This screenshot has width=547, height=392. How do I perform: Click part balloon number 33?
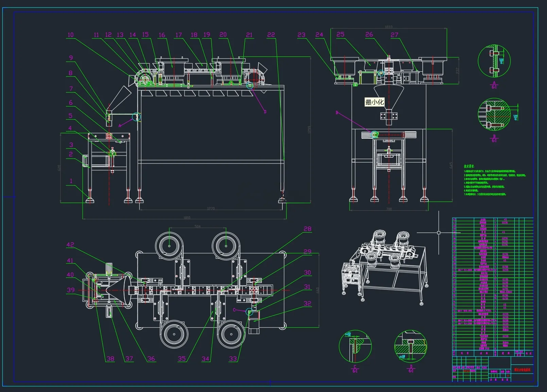click(233, 359)
